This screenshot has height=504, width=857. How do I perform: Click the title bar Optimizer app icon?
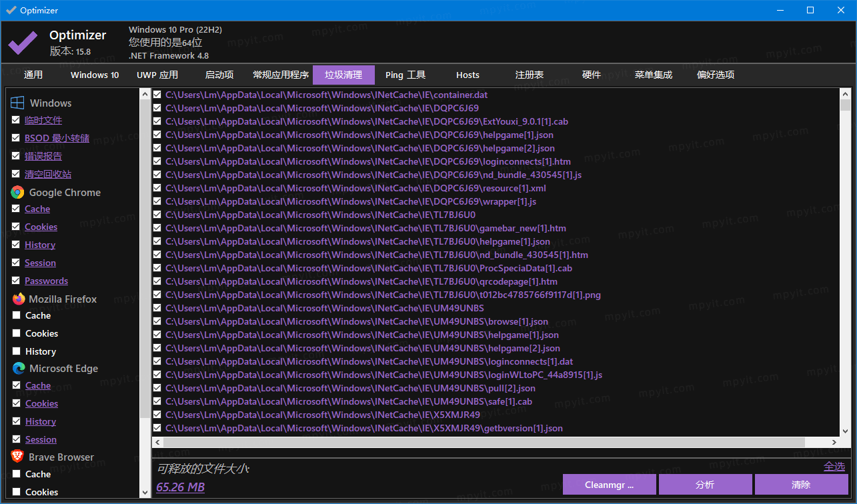pyautogui.click(x=11, y=10)
